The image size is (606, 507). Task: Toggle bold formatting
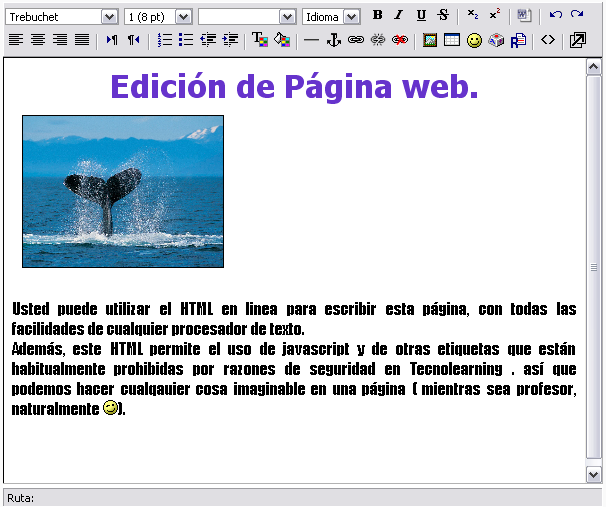pyautogui.click(x=377, y=16)
